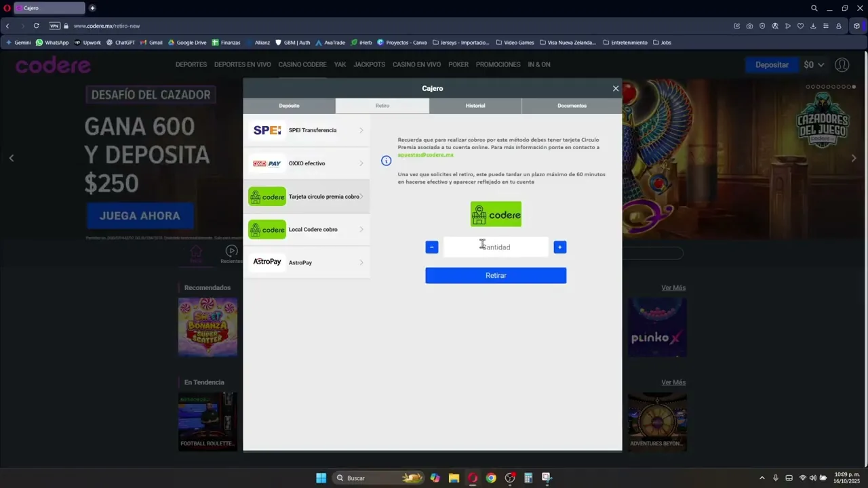Click the JUEGA AHORA banner button
Screen dimensions: 868x488
click(140, 216)
